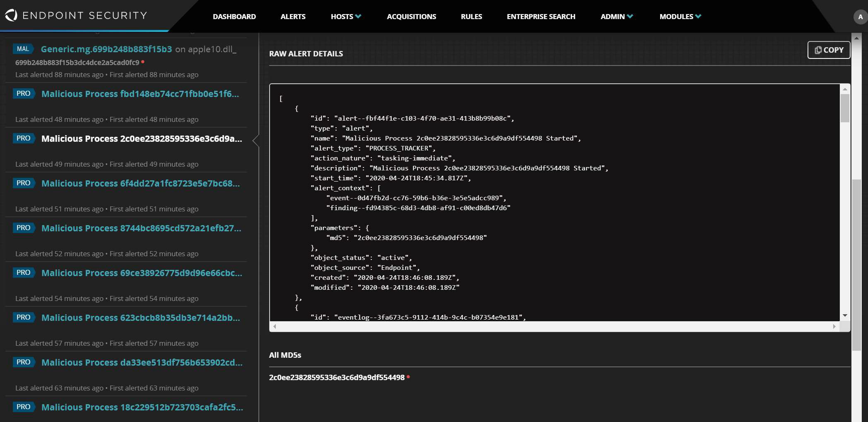Open the RULES page
Screen dimensions: 868x422
pos(471,17)
